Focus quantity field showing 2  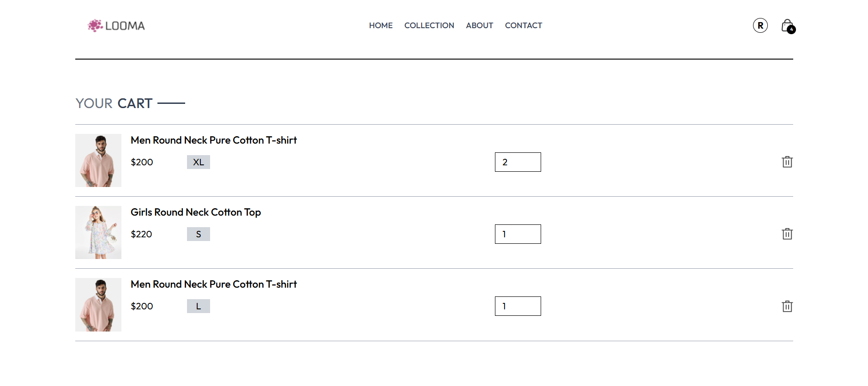pos(518,162)
